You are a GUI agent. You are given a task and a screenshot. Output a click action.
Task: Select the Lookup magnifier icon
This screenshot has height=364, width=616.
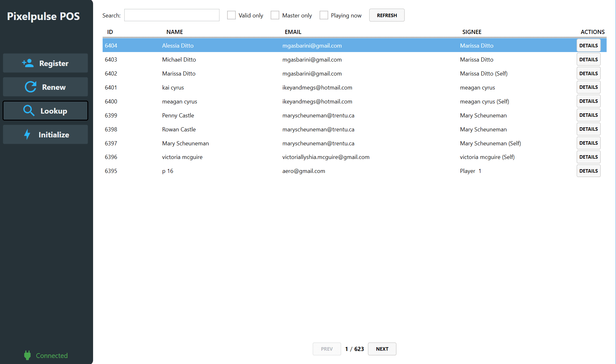[x=29, y=110]
